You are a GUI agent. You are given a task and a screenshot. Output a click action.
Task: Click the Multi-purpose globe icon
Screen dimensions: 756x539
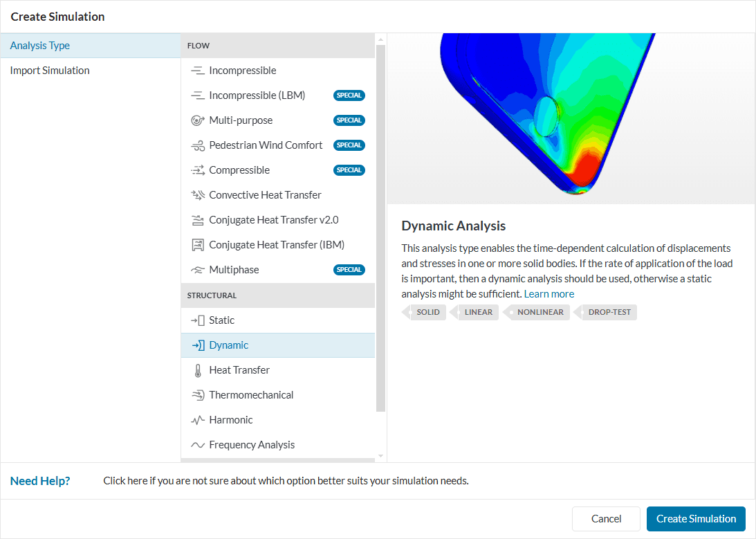point(196,120)
